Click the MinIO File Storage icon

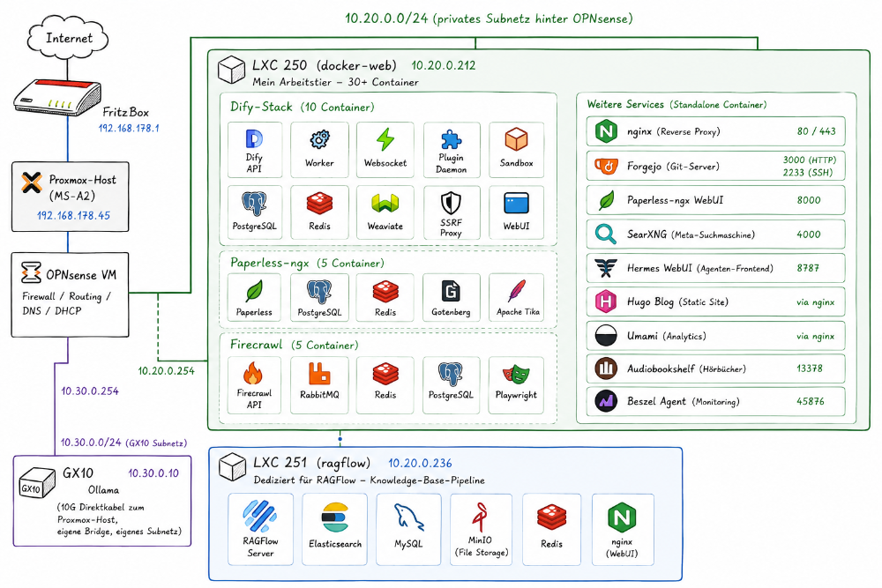coord(480,517)
